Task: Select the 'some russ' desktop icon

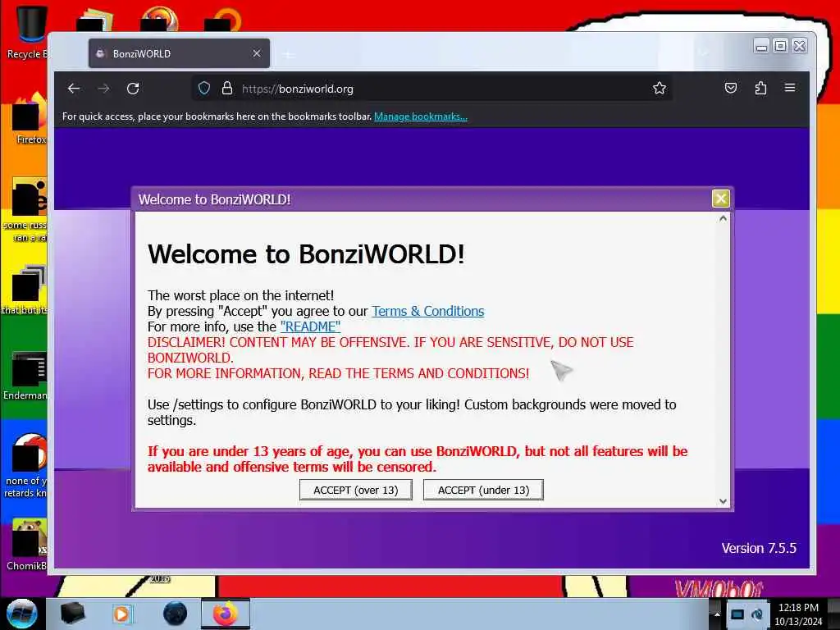Action: [x=25, y=211]
